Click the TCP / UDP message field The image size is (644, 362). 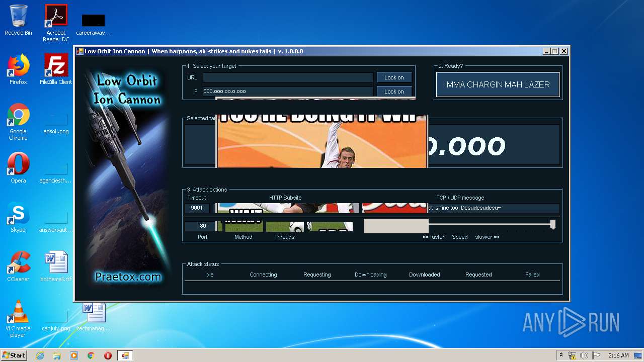[x=493, y=208]
